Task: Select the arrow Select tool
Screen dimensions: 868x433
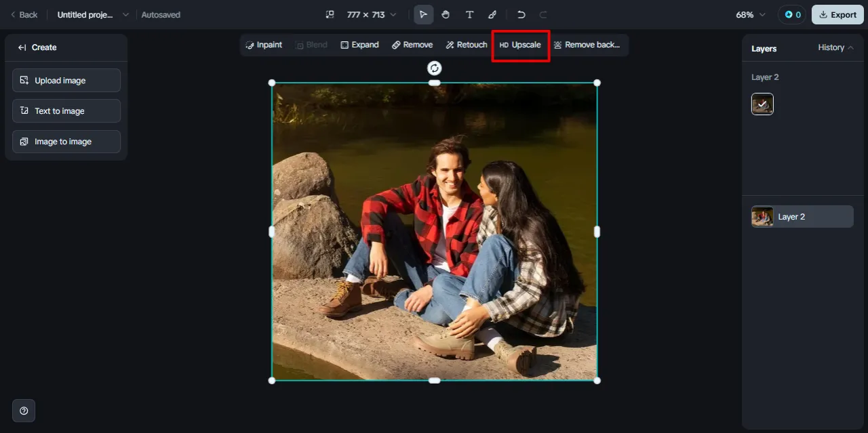Action: [x=423, y=14]
